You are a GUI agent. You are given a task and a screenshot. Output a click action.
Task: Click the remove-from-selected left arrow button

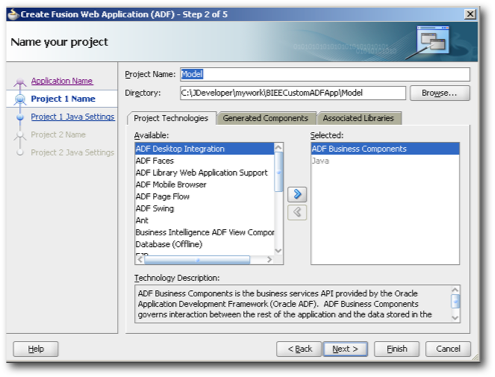coord(297,212)
